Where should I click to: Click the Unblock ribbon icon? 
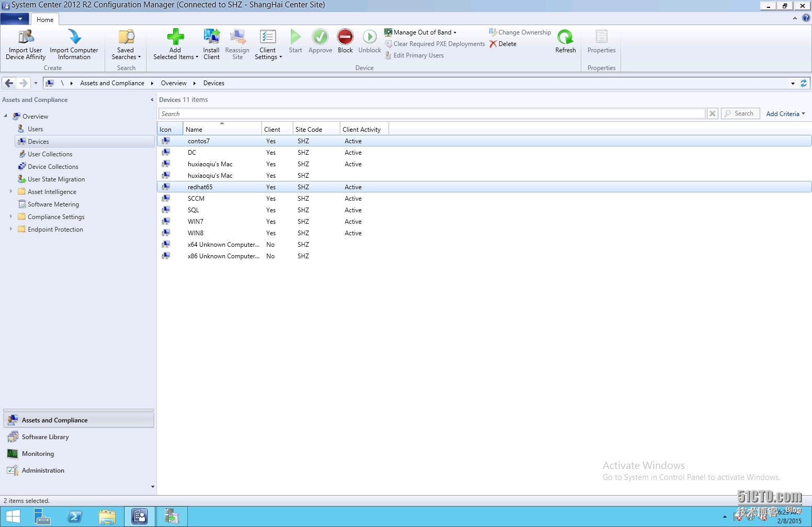pyautogui.click(x=369, y=37)
